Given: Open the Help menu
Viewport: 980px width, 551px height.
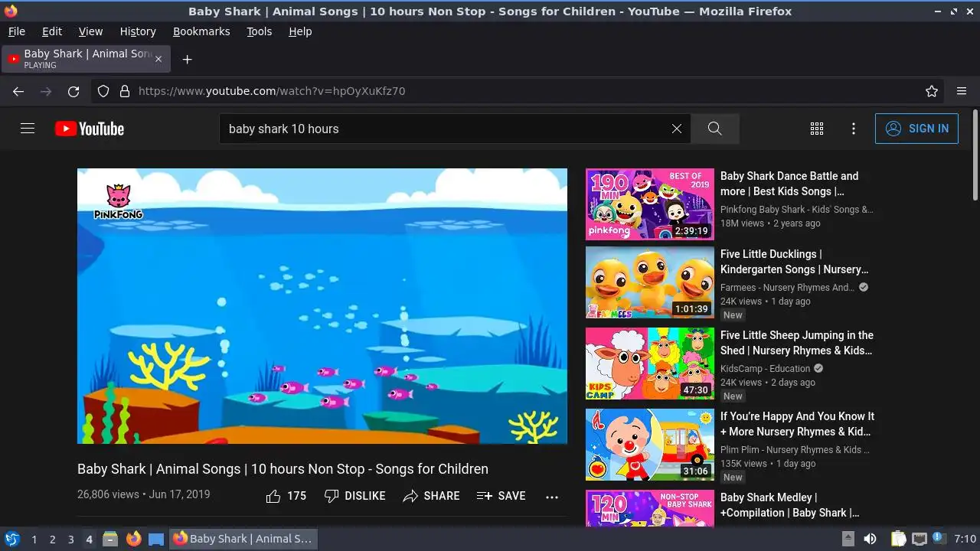Looking at the screenshot, I should 300,31.
